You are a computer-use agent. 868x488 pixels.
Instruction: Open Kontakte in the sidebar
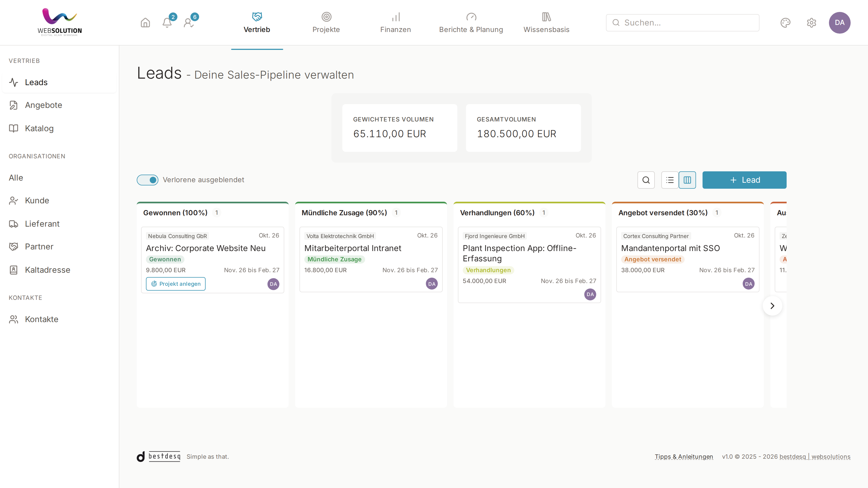(x=59, y=319)
